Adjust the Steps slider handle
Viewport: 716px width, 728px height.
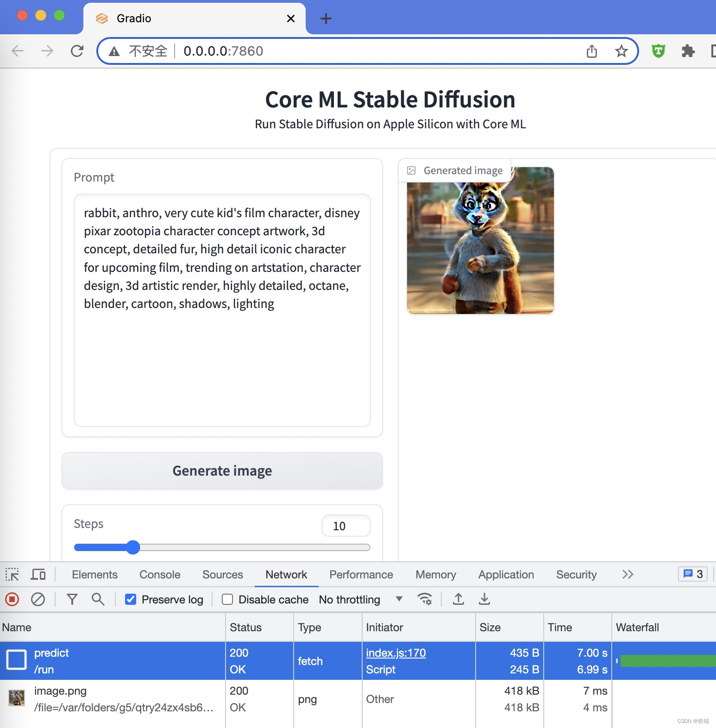(x=133, y=547)
